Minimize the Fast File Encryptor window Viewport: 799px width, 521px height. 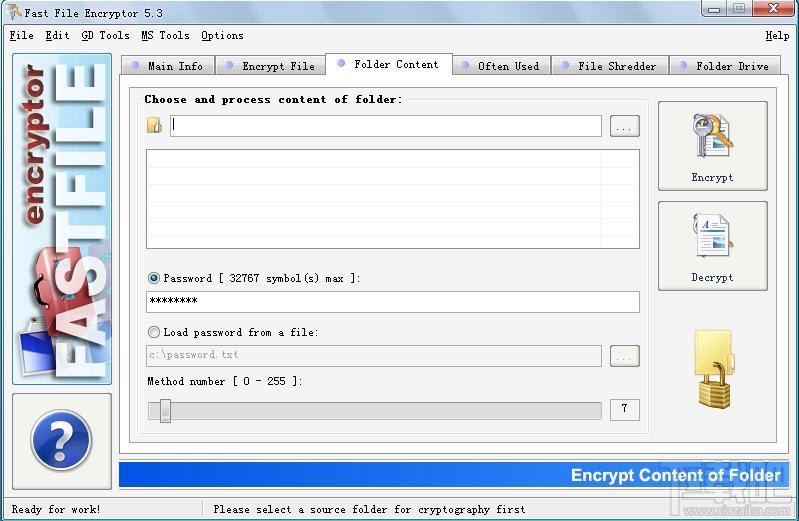tap(714, 9)
